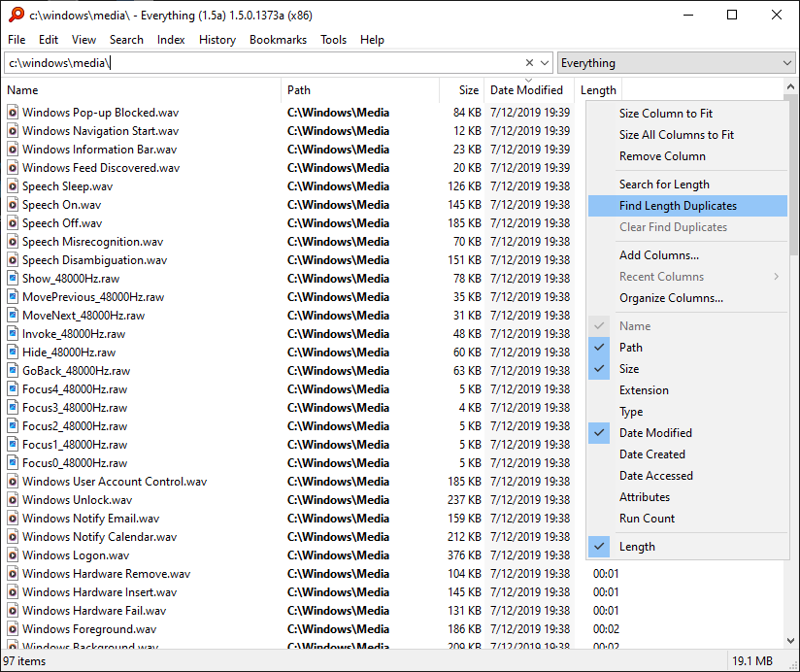Click file icon of Show_48000Hz.raw

pos(13,278)
